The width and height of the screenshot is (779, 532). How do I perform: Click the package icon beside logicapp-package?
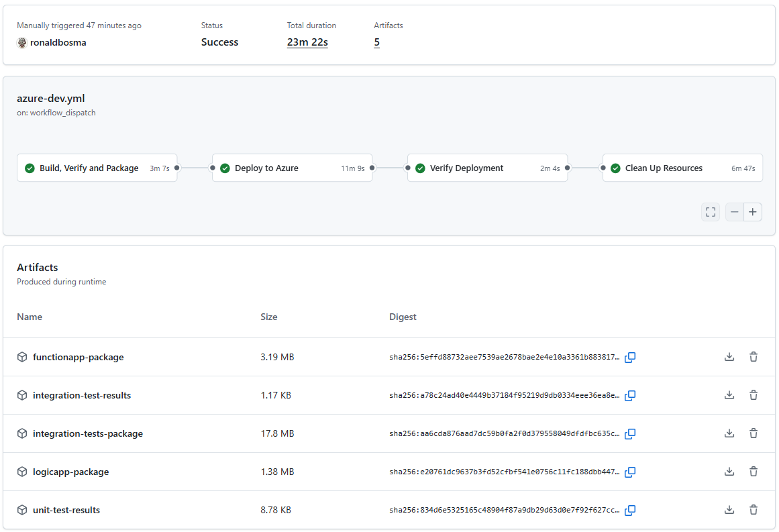pyautogui.click(x=22, y=472)
